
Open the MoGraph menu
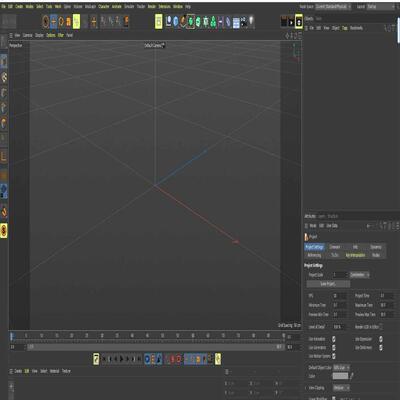(x=90, y=7)
